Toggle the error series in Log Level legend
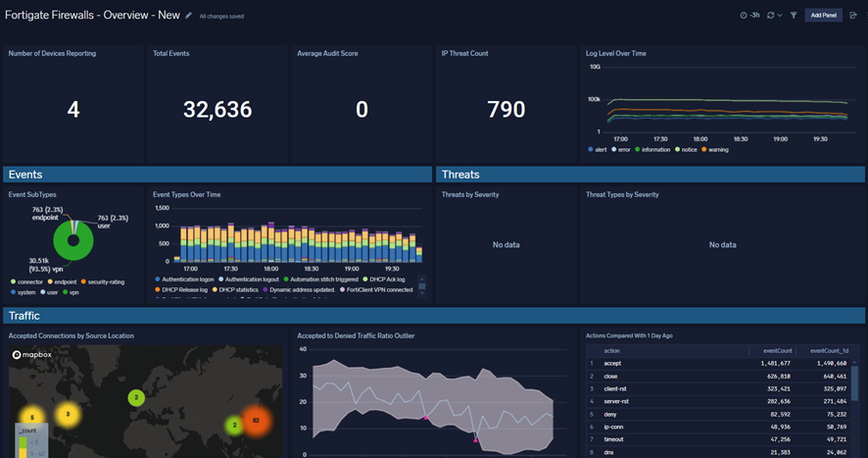This screenshot has height=458, width=868. [621, 150]
